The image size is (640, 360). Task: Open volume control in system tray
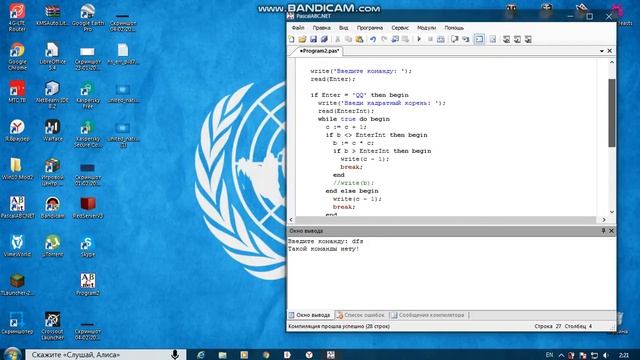(x=606, y=355)
